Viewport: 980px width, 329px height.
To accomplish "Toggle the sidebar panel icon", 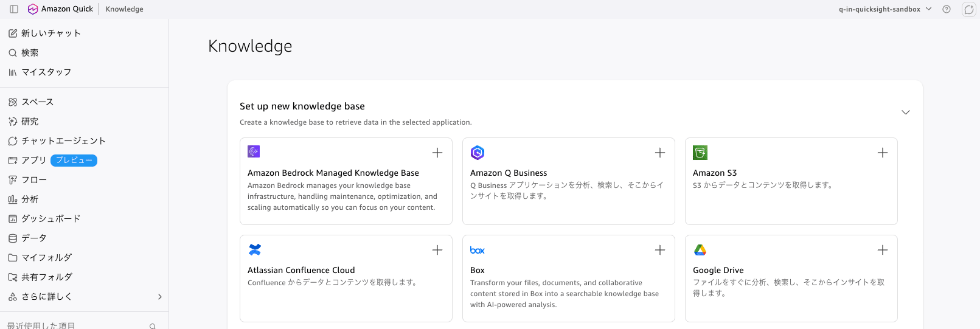I will 14,9.
